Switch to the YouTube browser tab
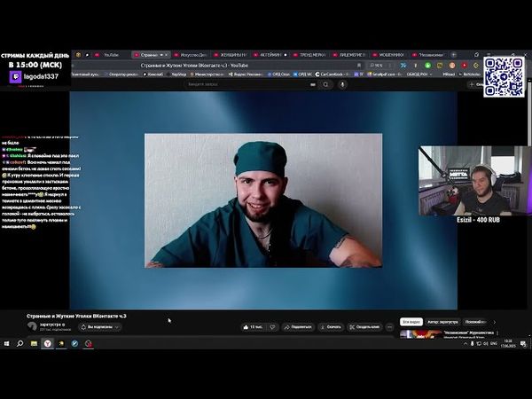532x399 pixels. pos(113,55)
